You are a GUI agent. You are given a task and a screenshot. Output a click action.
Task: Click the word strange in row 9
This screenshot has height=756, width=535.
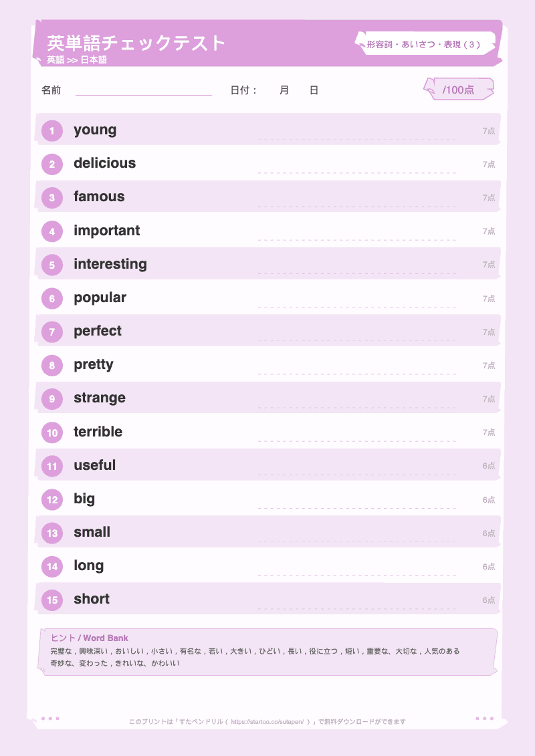[x=100, y=398]
